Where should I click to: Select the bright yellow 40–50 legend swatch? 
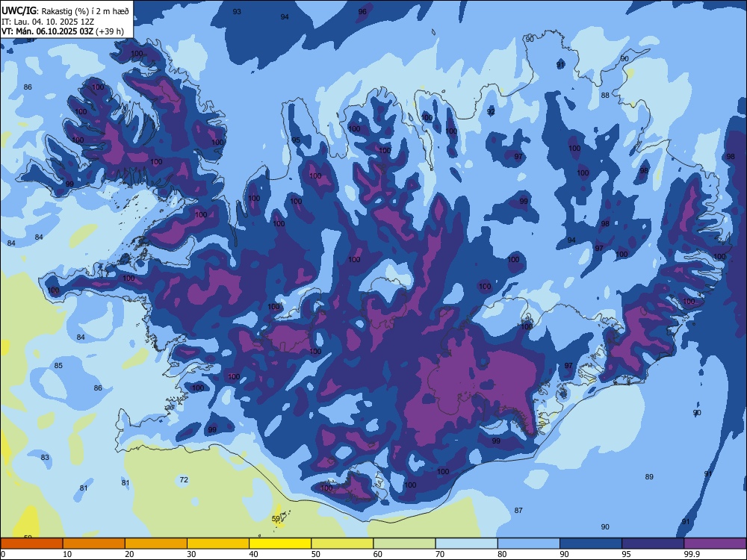[x=280, y=544]
